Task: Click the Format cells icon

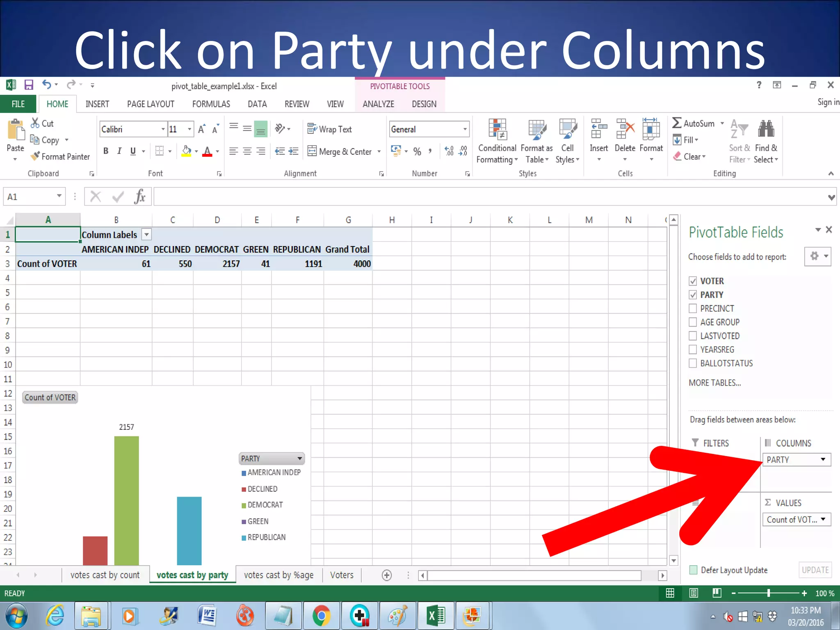Action: pyautogui.click(x=651, y=128)
